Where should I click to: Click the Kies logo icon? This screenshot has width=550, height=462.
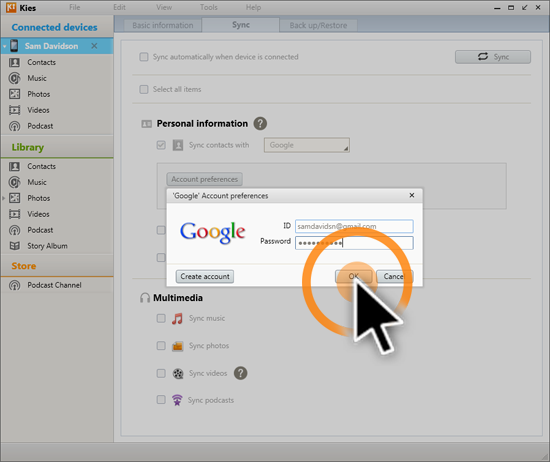(11, 7)
